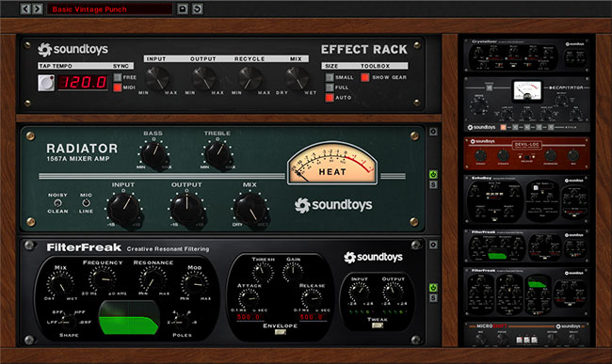
Task: Load the previous preset with left arrow
Action: click(x=25, y=9)
